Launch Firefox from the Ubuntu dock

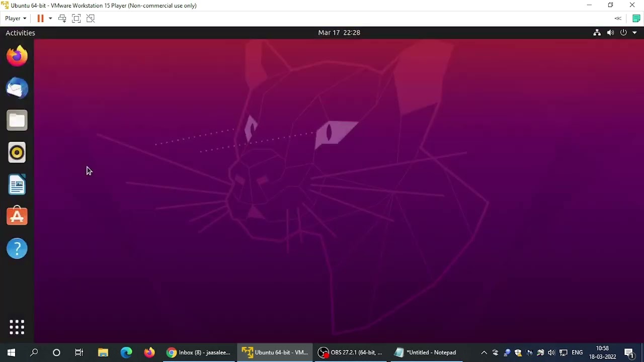click(x=17, y=56)
